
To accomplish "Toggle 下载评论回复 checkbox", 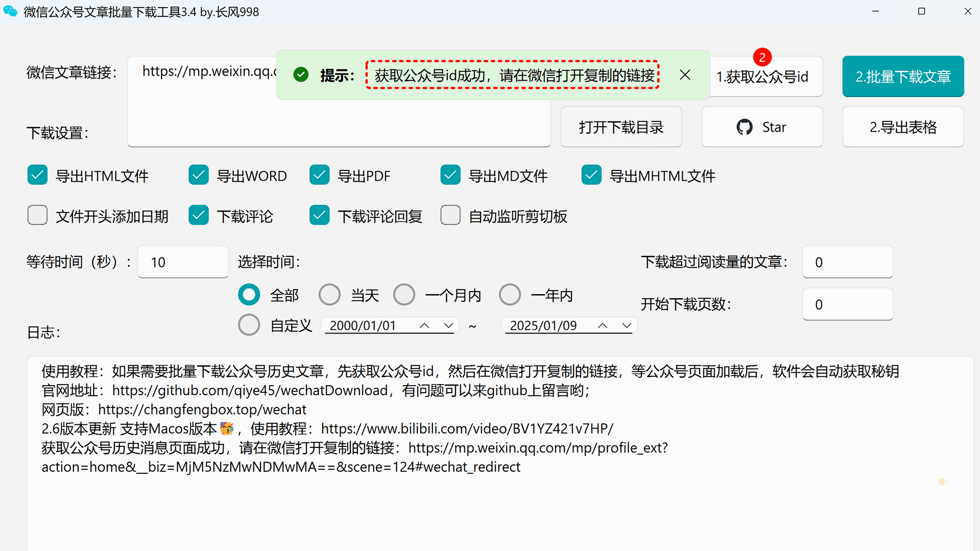I will click(320, 215).
